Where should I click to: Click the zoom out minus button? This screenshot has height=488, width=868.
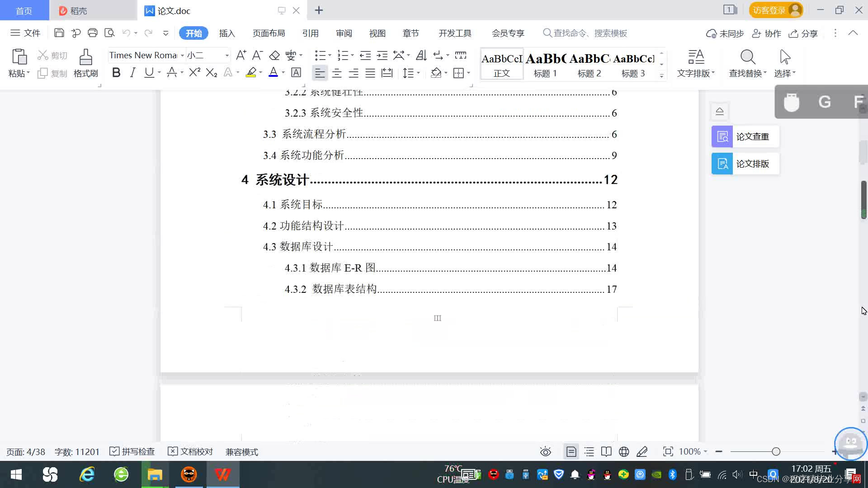tap(719, 452)
